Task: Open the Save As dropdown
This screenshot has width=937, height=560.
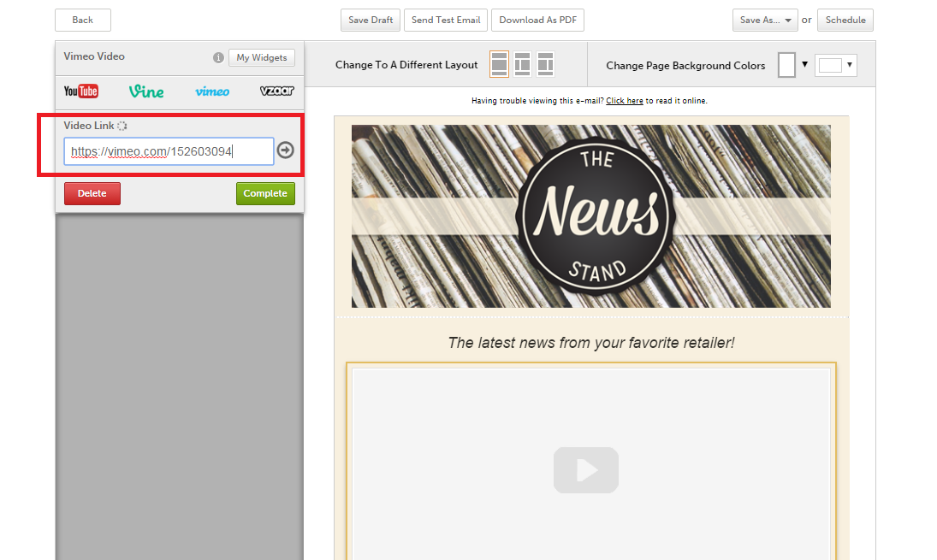Action: (765, 20)
